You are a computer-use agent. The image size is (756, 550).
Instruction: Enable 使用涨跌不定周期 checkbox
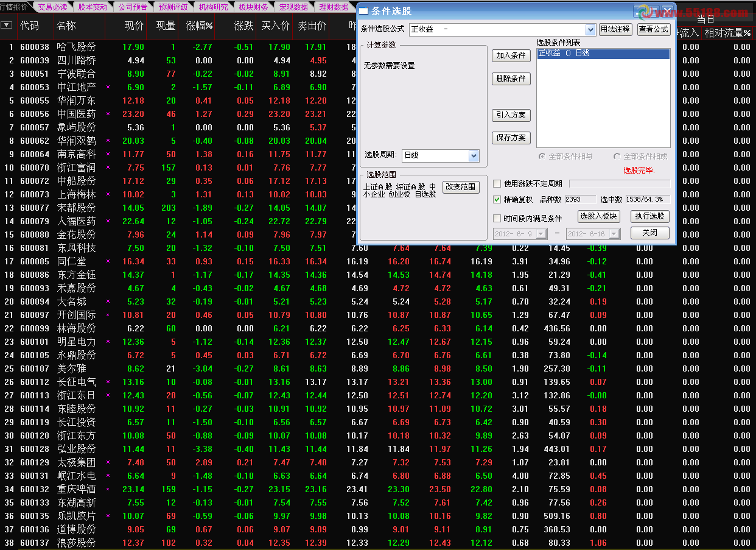(x=497, y=184)
